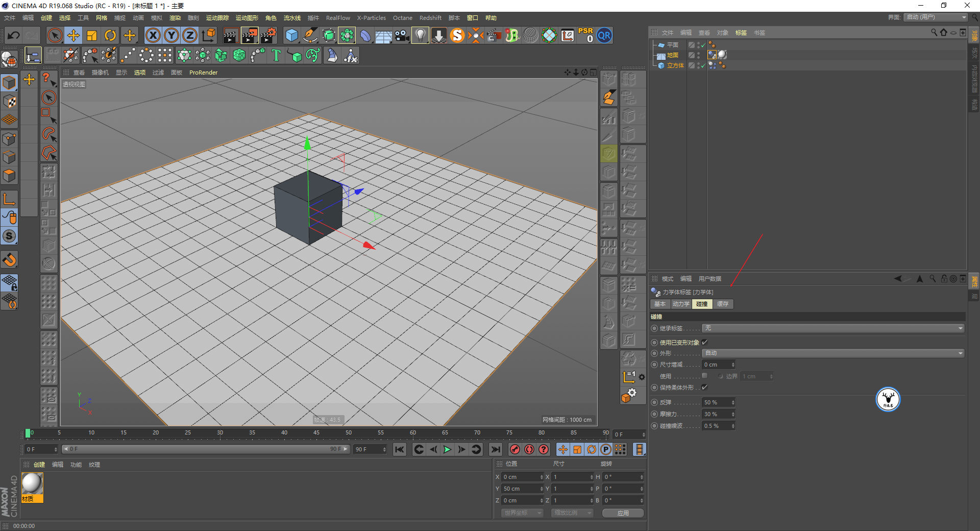
Task: Toggle the 使用已变形对象 checkbox
Action: point(705,342)
